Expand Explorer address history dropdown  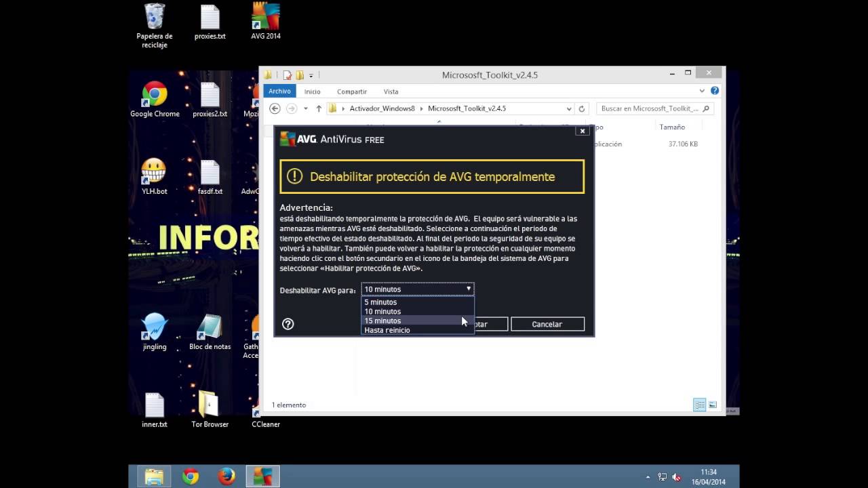pos(569,108)
